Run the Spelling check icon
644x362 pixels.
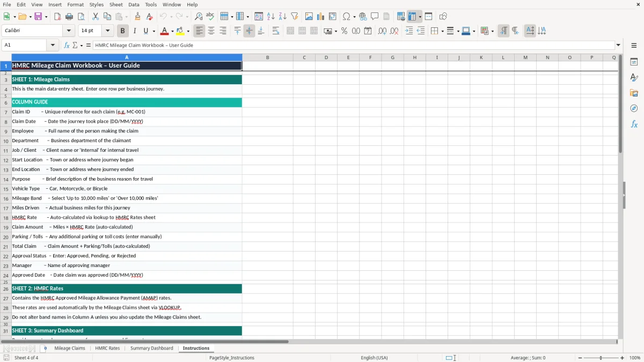tap(210, 17)
